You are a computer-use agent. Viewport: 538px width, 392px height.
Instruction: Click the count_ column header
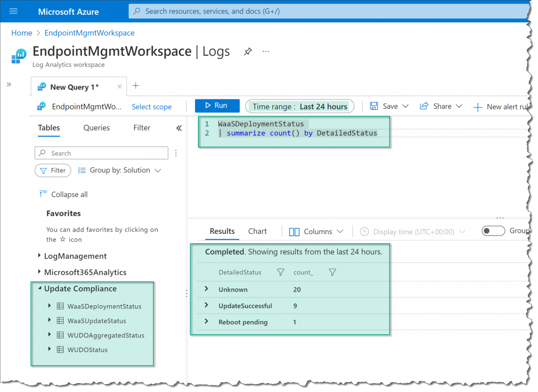pos(303,272)
